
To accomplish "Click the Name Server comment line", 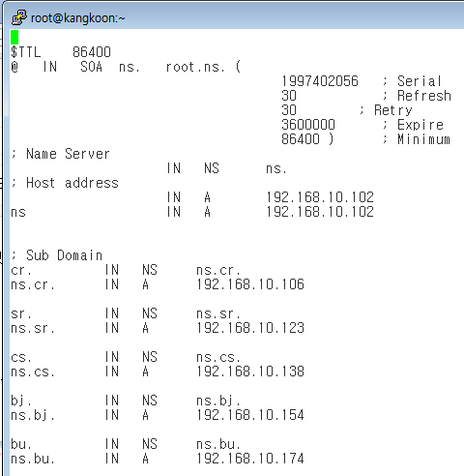I will 60,154.
